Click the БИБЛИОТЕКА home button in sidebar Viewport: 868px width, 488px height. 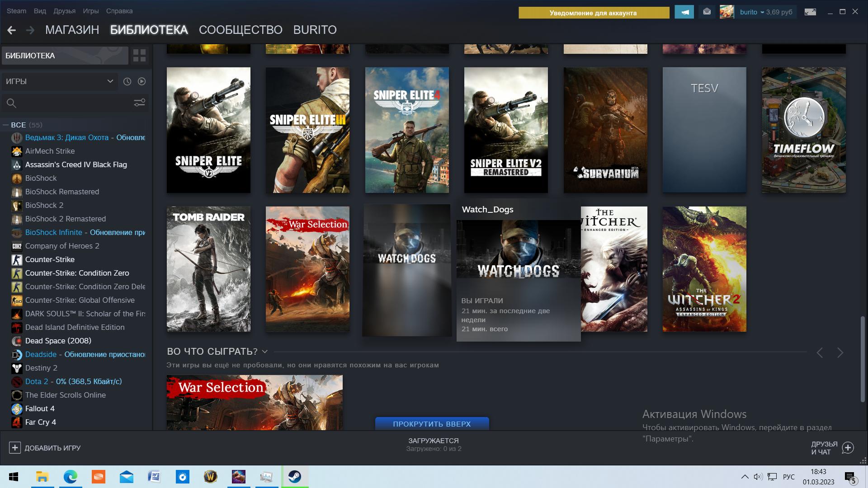[65, 56]
